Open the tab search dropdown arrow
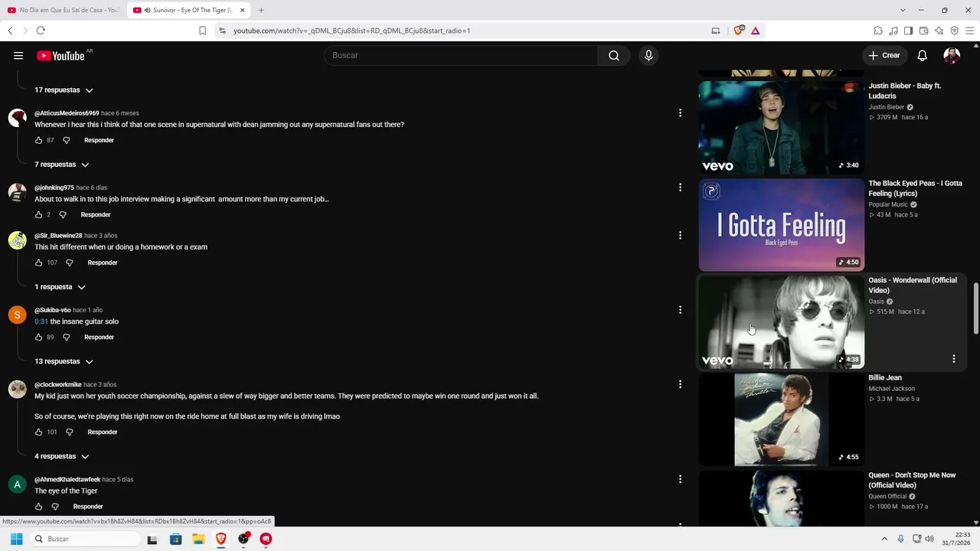This screenshot has width=980, height=551. click(x=903, y=10)
